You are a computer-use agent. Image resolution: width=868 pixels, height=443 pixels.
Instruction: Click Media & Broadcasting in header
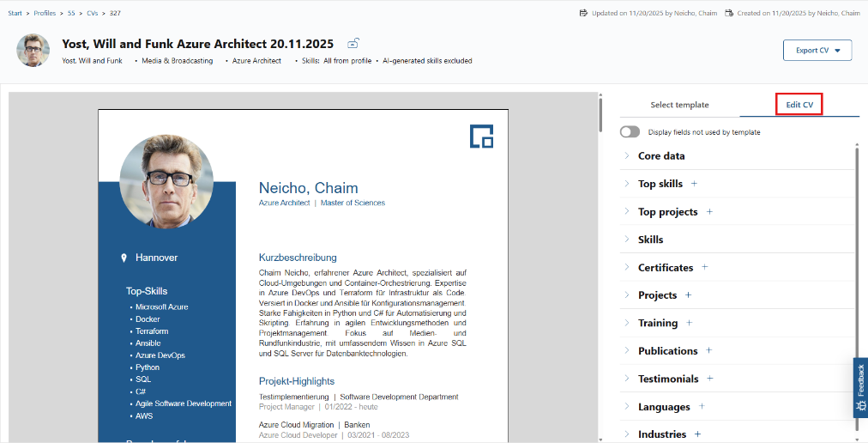[x=178, y=61]
